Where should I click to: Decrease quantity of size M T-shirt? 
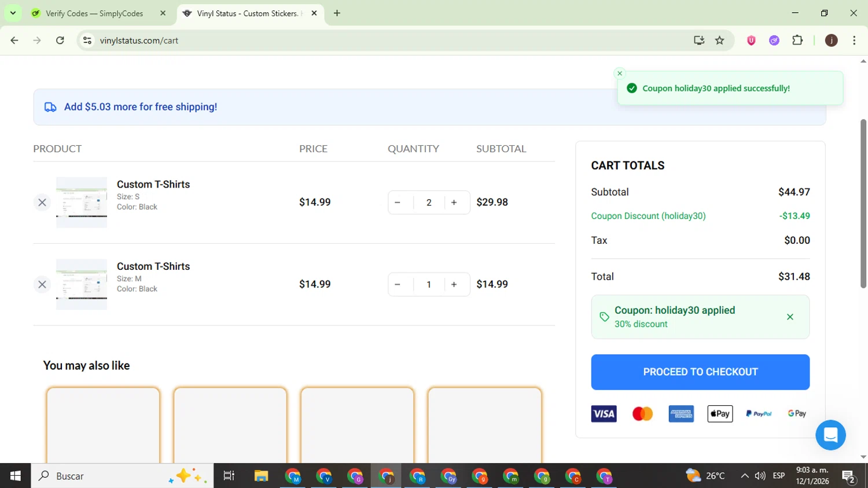point(398,284)
